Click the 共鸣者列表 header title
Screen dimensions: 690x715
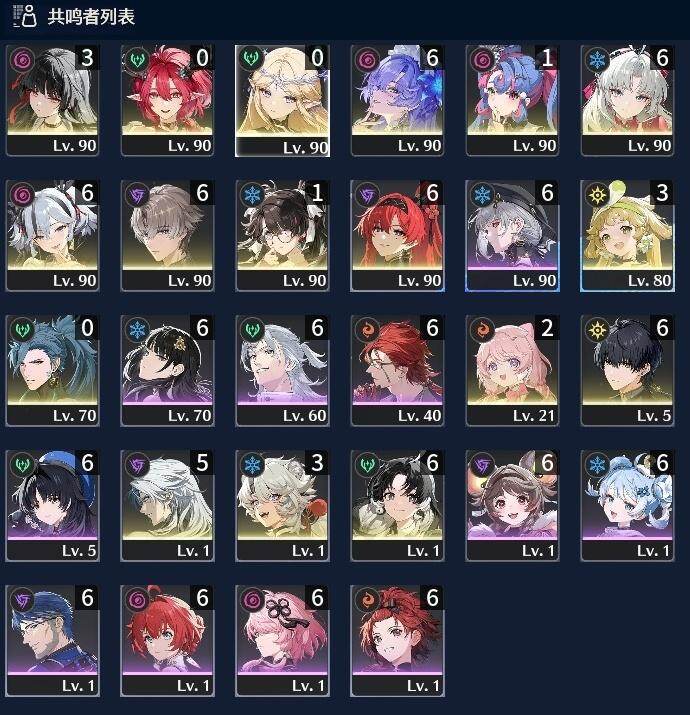91,17
